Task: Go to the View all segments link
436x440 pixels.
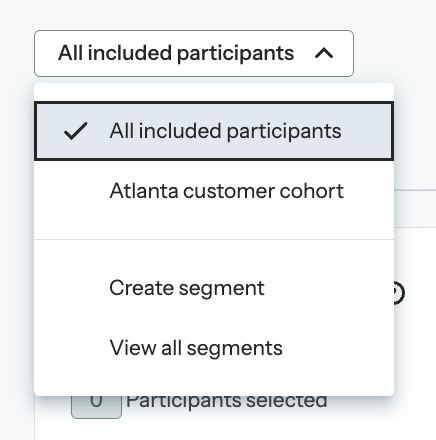Action: [x=196, y=348]
